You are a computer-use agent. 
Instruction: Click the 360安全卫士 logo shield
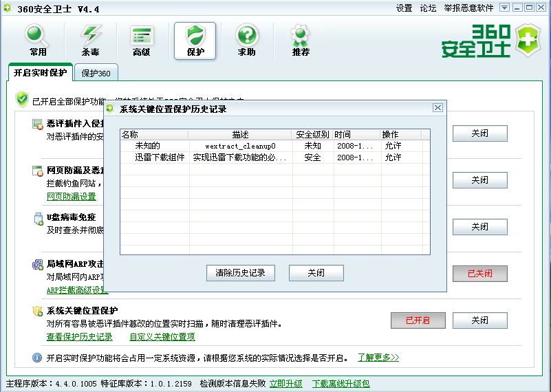tap(528, 40)
